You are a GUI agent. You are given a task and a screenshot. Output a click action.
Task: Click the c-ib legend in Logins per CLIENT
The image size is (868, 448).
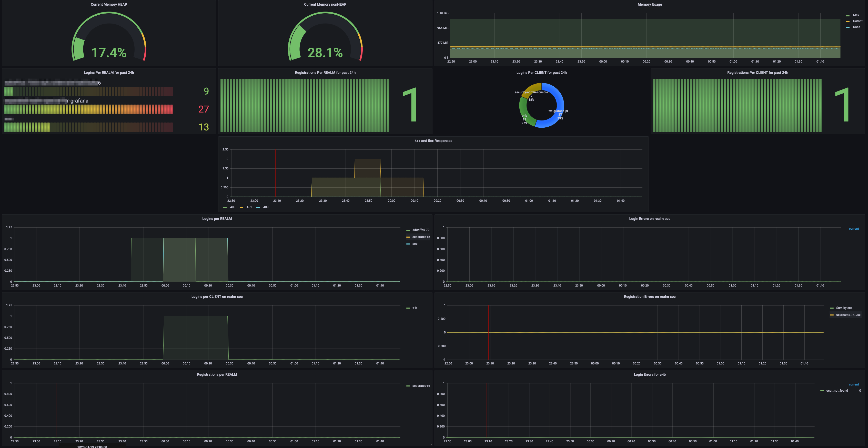coord(415,308)
